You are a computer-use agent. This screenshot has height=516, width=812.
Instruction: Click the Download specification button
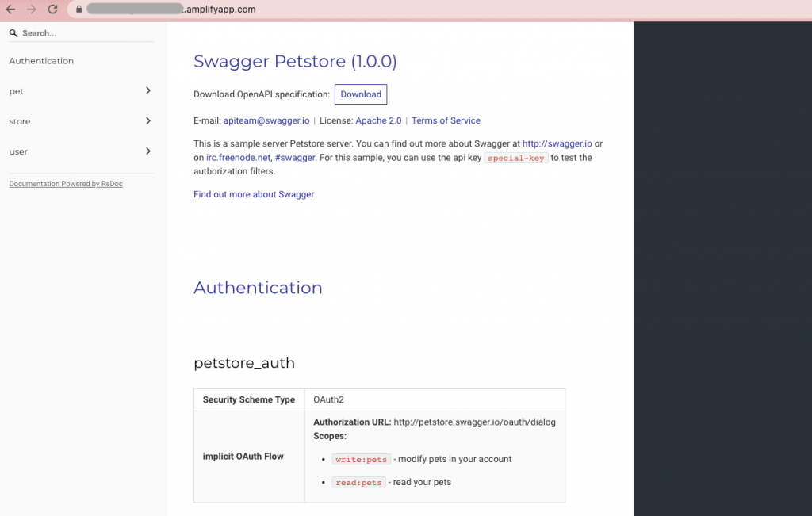pos(361,94)
